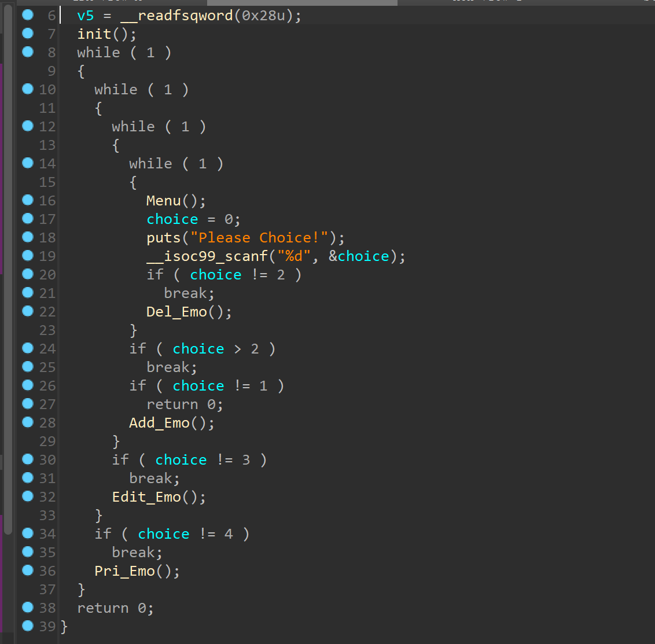Toggle breakpoint dot on line 28

[x=28, y=422]
